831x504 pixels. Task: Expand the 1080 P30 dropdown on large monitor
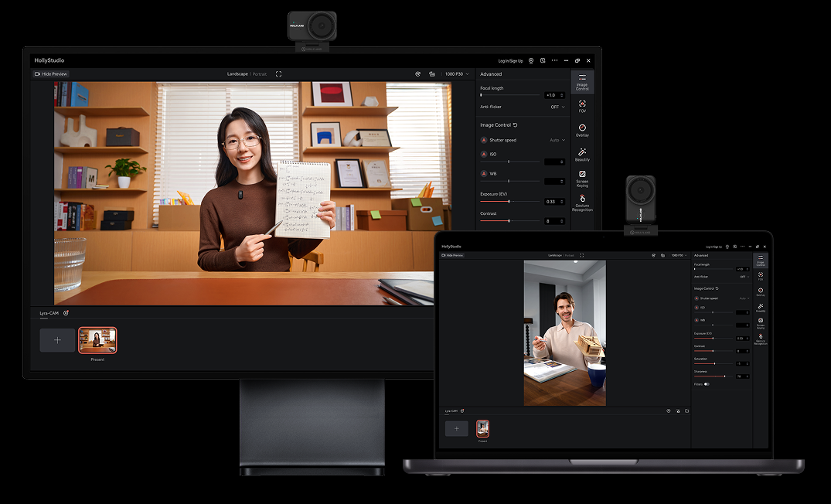click(x=457, y=74)
